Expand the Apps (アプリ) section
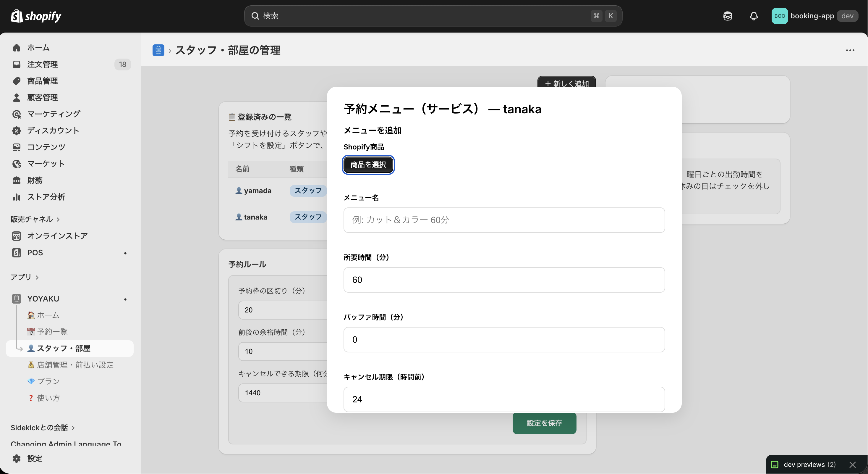The height and width of the screenshot is (474, 868). point(24,277)
